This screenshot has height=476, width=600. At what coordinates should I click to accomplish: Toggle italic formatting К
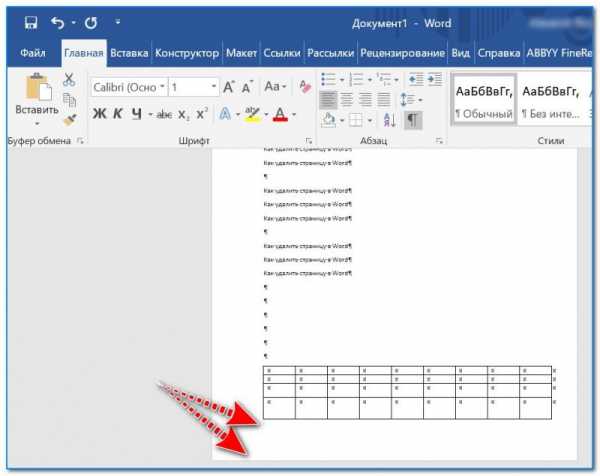(117, 114)
